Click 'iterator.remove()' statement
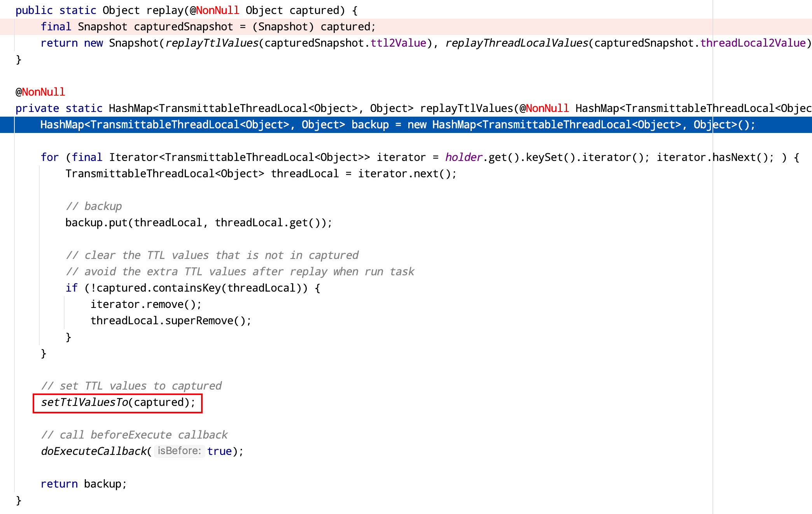The height and width of the screenshot is (514, 812). point(146,304)
